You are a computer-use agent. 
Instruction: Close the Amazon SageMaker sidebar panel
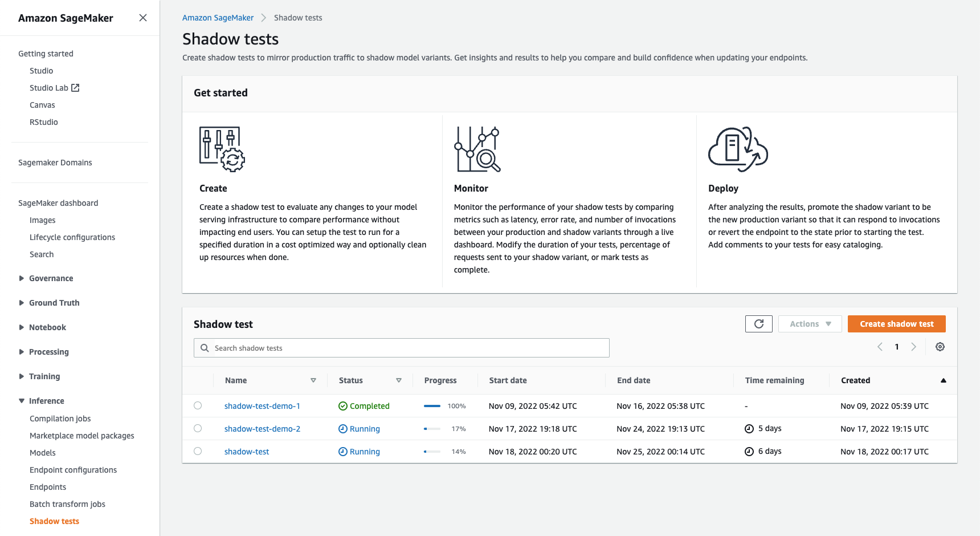click(x=143, y=18)
